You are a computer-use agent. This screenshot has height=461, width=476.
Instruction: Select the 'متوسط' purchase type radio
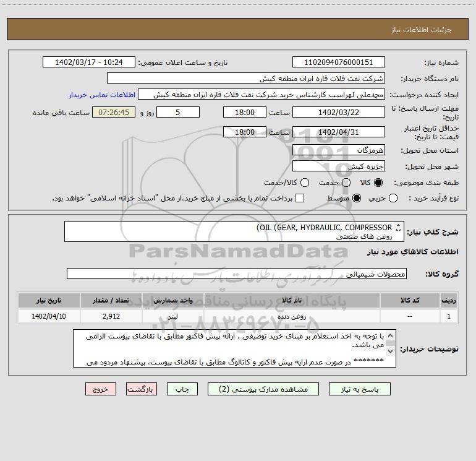(357, 198)
